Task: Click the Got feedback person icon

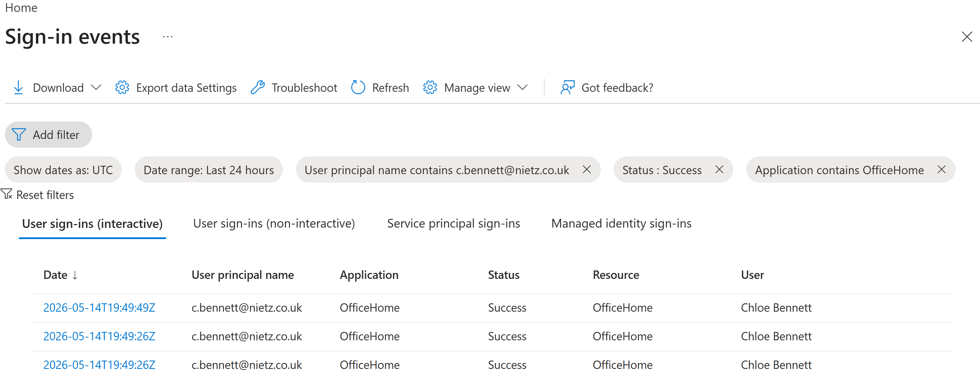Action: click(568, 88)
